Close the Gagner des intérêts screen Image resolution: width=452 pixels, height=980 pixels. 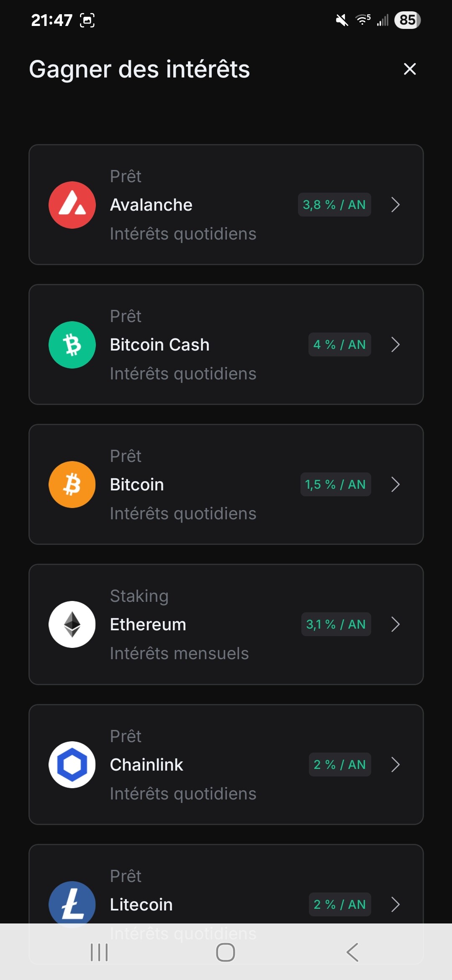(x=410, y=69)
